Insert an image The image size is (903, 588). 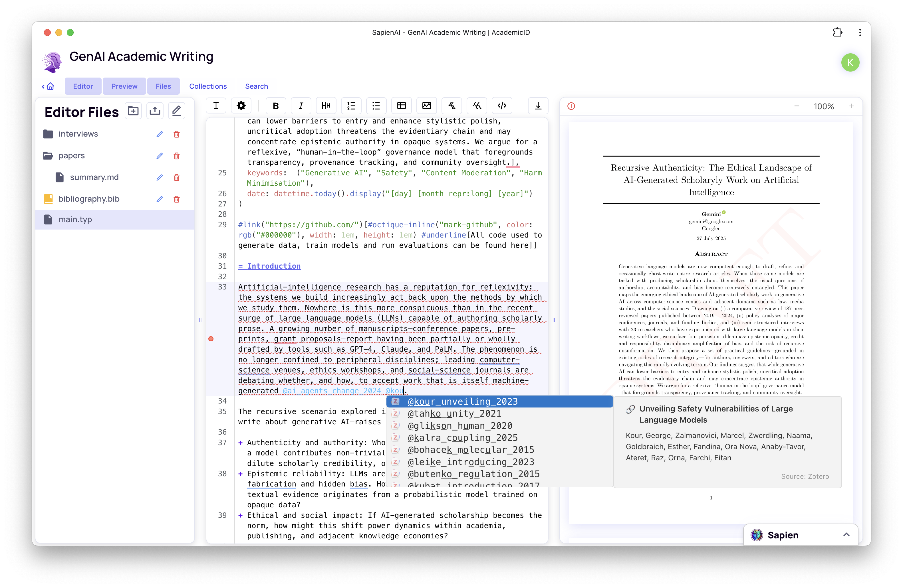coord(426,106)
